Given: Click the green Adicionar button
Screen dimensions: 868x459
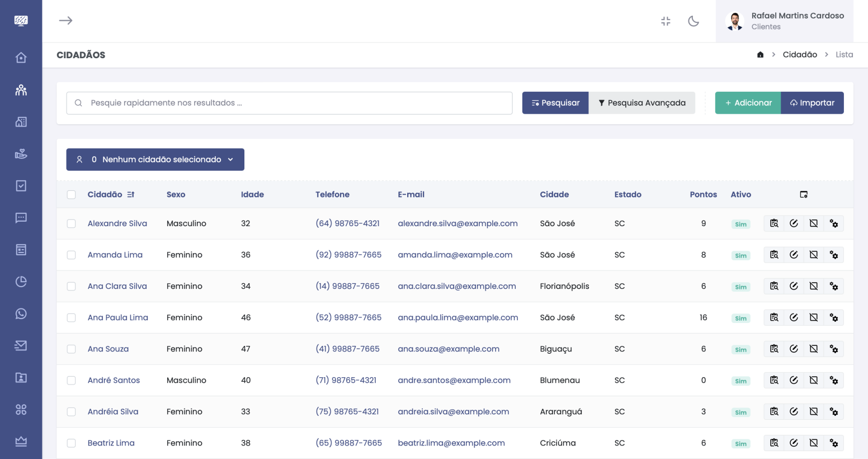Looking at the screenshot, I should 748,103.
